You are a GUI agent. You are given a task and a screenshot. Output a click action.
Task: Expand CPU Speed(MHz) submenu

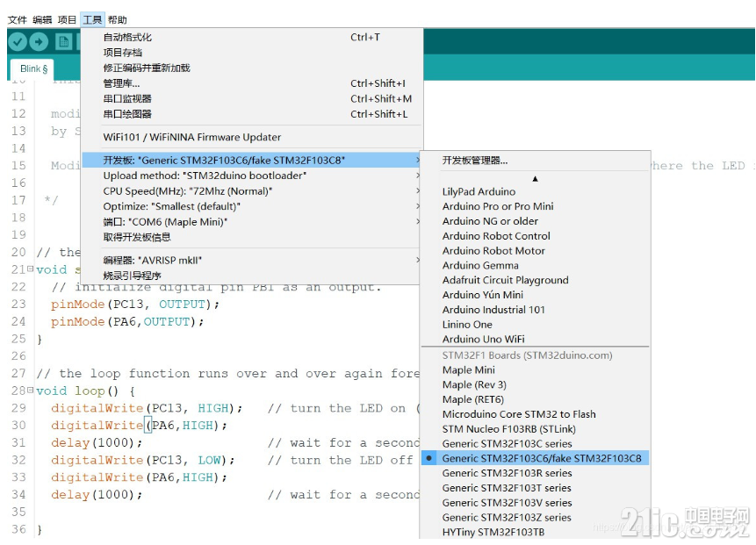point(418,190)
